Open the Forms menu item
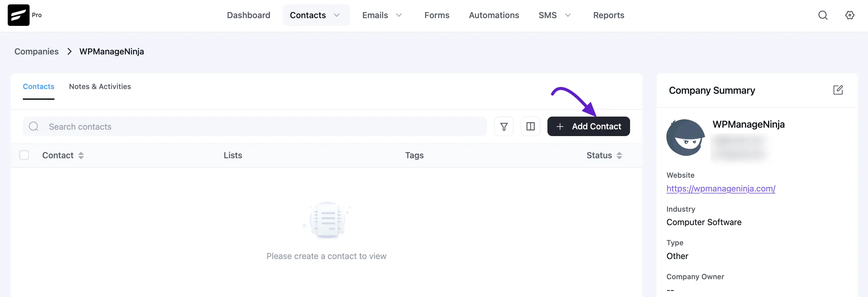Image resolution: width=868 pixels, height=297 pixels. coord(437,15)
